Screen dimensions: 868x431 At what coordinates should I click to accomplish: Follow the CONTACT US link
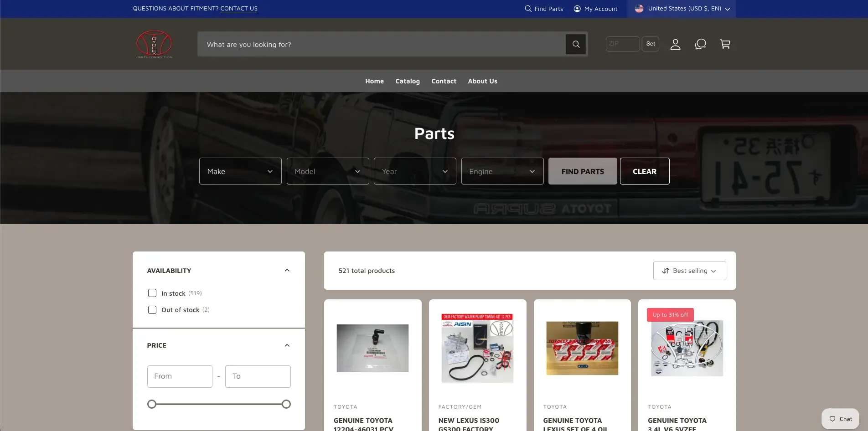[239, 9]
